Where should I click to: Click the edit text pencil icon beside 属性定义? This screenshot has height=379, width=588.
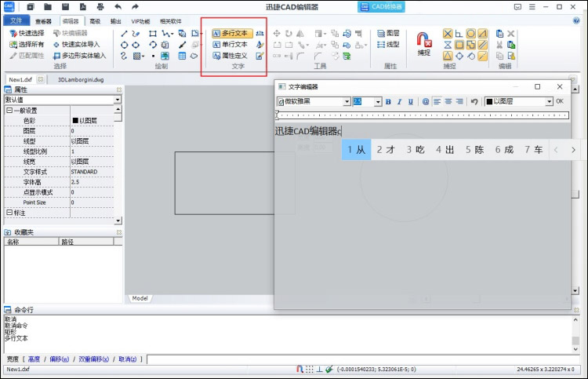260,56
